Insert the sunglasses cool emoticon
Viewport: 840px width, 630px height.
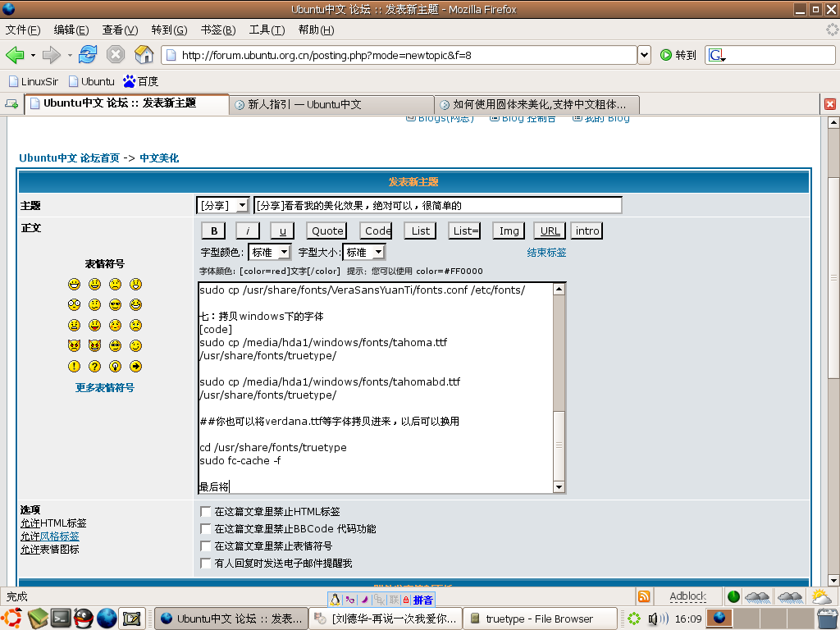(x=115, y=305)
